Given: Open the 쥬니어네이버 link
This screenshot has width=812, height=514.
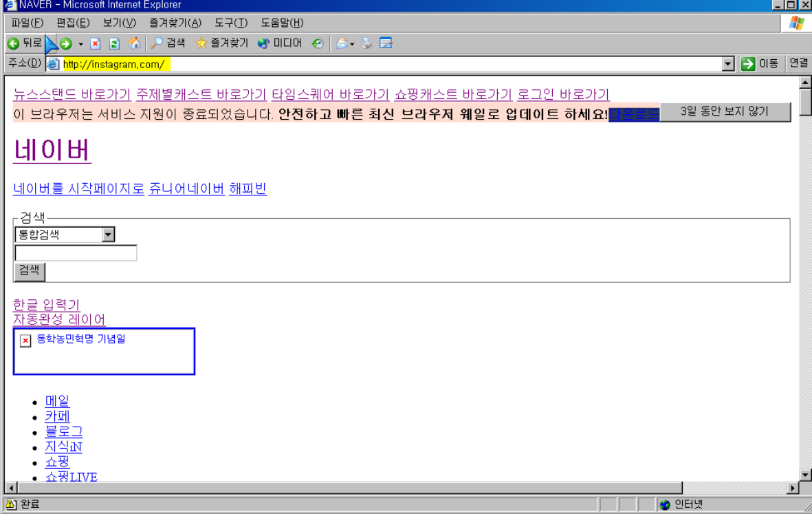Looking at the screenshot, I should point(186,189).
